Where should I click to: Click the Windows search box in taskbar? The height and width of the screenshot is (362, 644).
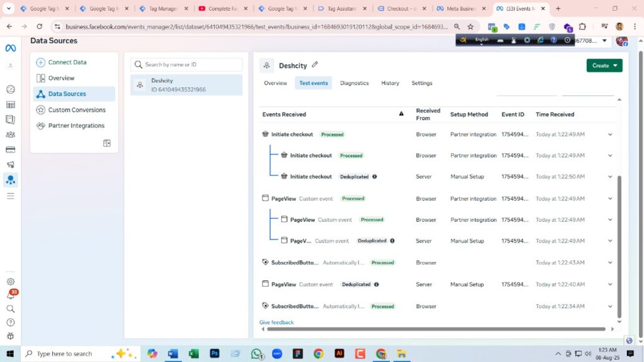tap(80, 353)
